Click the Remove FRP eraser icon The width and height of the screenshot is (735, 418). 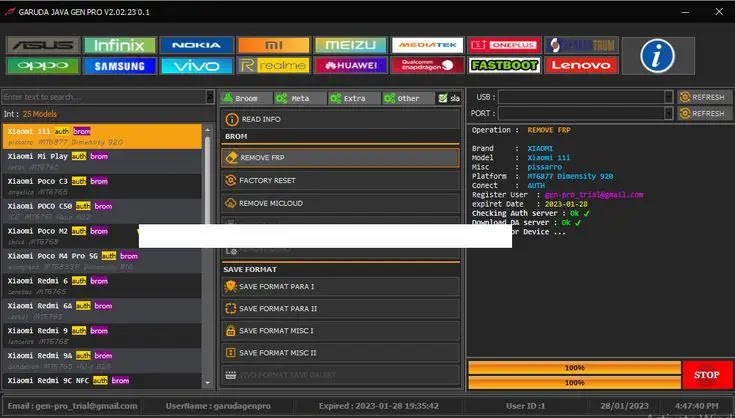(x=231, y=158)
